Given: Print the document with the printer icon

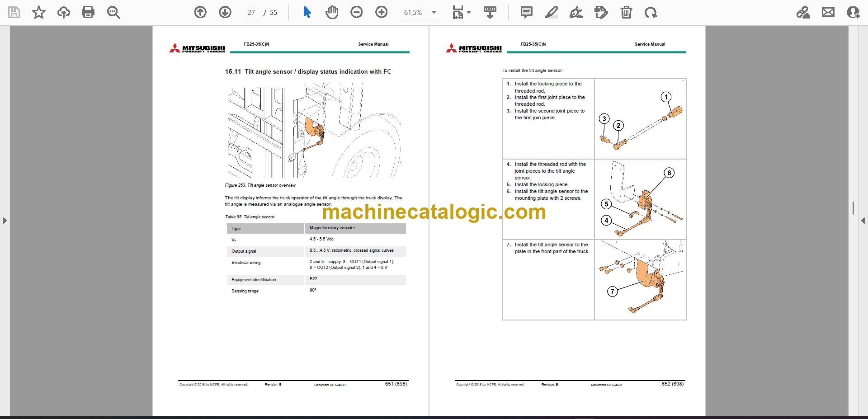Looking at the screenshot, I should pos(88,12).
